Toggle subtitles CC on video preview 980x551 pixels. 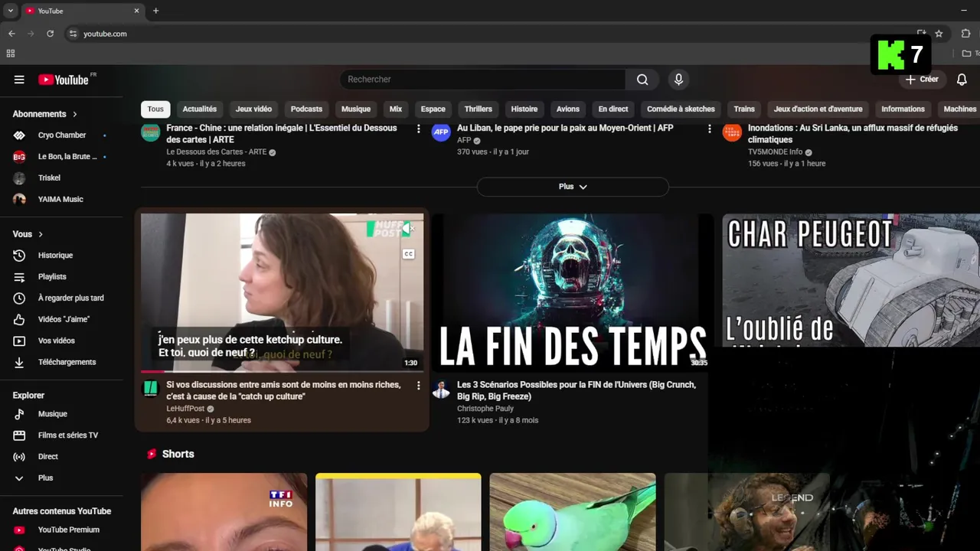(x=409, y=254)
